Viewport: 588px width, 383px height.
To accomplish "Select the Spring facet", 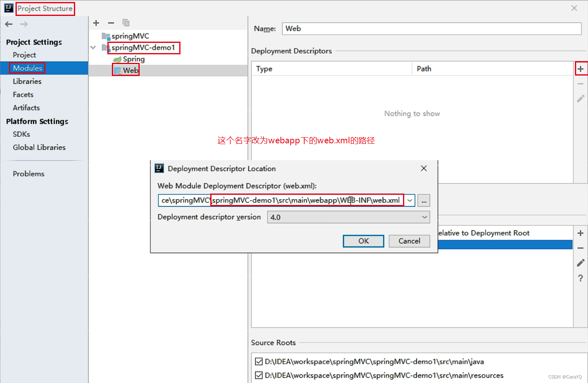I will point(134,59).
